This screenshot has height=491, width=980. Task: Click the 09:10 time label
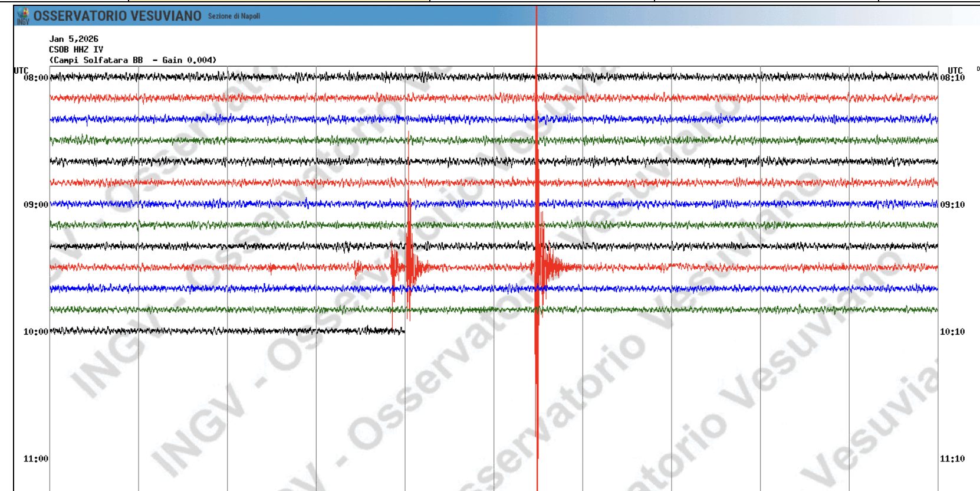pyautogui.click(x=952, y=205)
